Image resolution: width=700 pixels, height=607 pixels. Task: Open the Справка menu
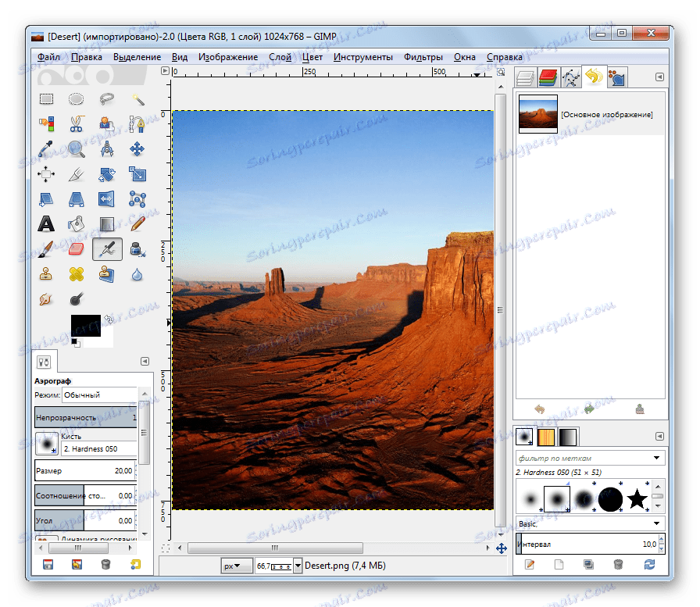click(505, 57)
